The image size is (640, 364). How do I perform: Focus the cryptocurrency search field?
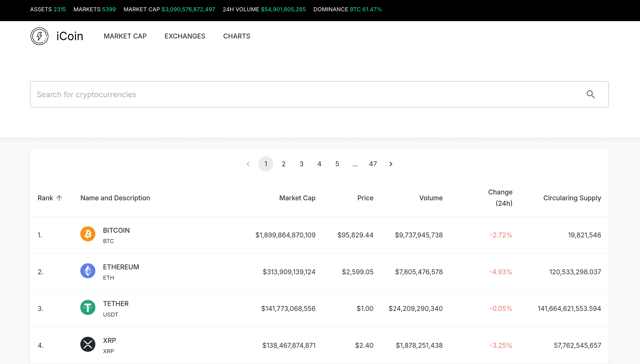click(319, 94)
